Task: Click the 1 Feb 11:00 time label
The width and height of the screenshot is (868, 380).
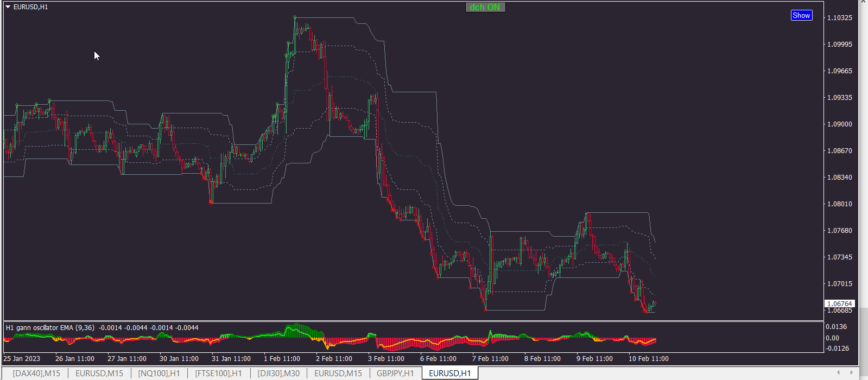Action: [x=282, y=359]
